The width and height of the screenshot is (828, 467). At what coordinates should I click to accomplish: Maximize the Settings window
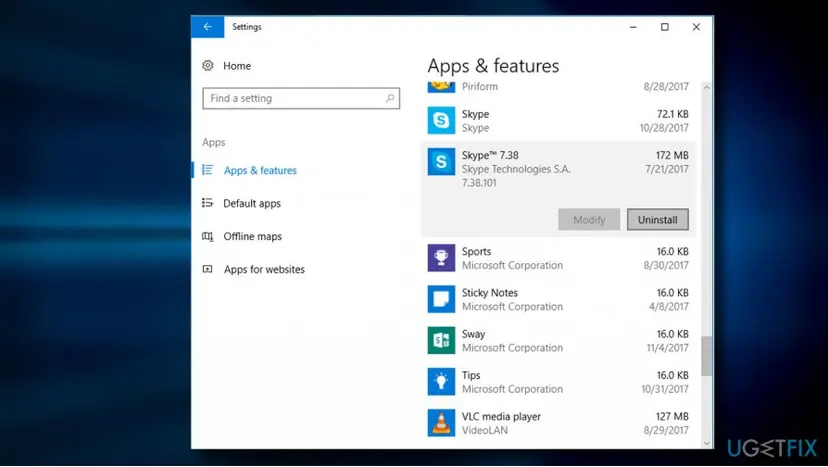point(665,27)
